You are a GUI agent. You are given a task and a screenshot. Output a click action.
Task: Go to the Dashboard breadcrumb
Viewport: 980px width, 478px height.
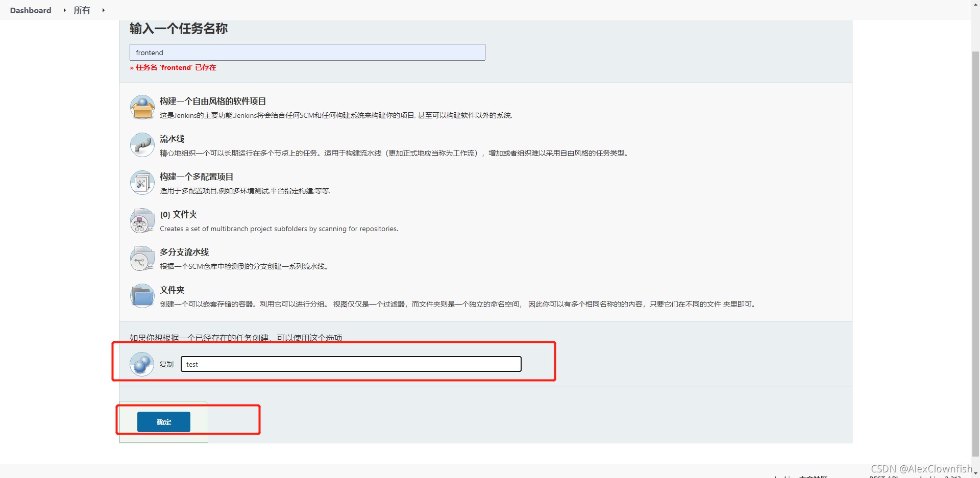pyautogui.click(x=31, y=10)
